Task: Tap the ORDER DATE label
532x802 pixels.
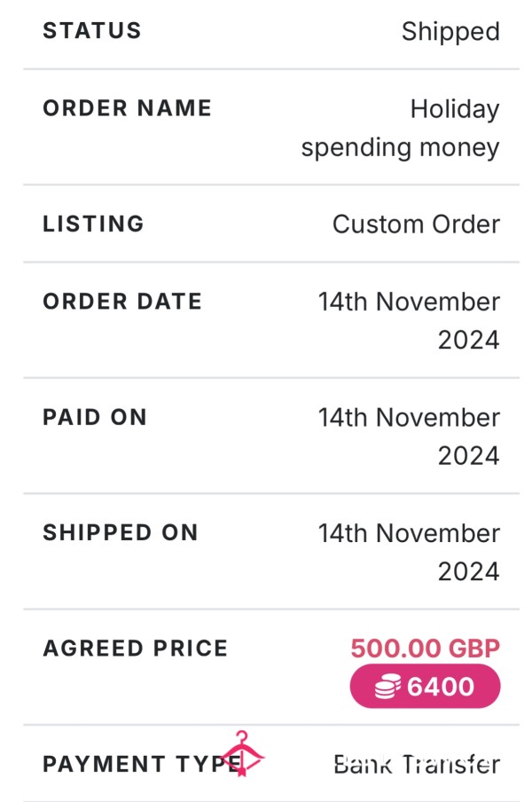Action: (122, 302)
